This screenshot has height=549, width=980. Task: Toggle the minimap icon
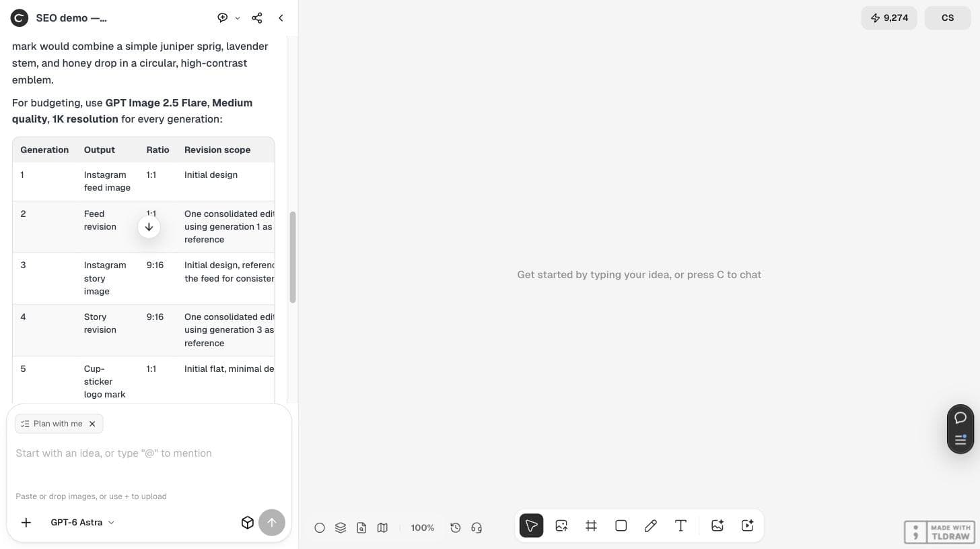coord(382,527)
